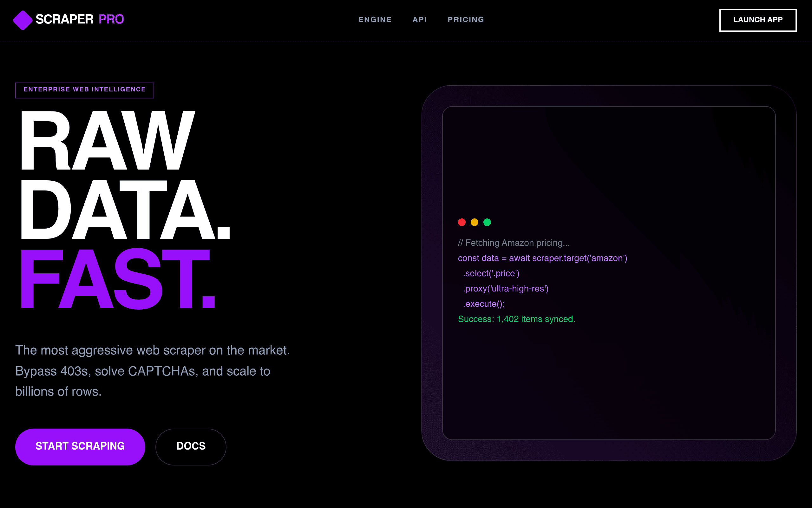
Task: Click the .proxy('ultra-high-res') code line
Action: coord(506,289)
